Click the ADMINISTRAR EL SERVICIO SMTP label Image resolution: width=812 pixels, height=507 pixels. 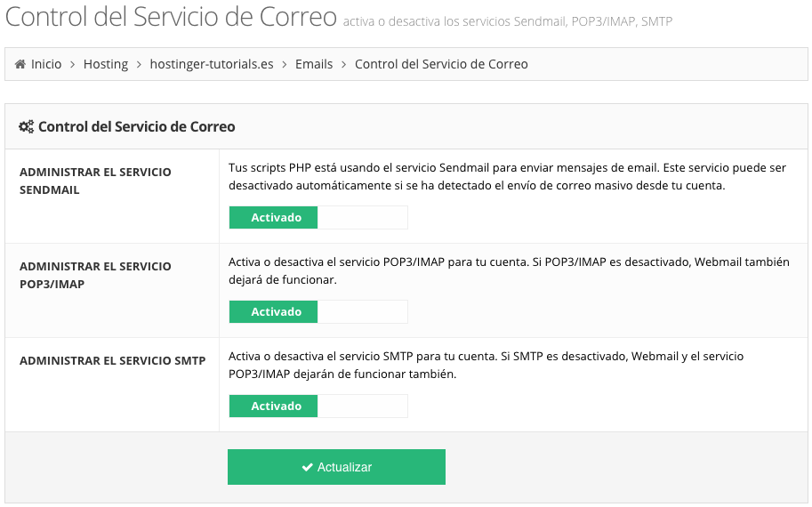pyautogui.click(x=112, y=360)
